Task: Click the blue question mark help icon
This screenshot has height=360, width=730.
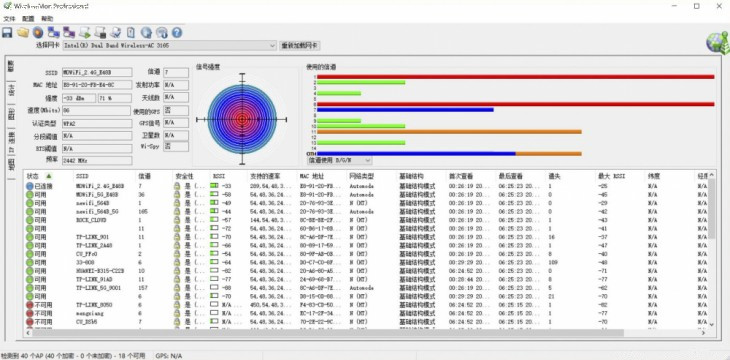Action: point(176,33)
